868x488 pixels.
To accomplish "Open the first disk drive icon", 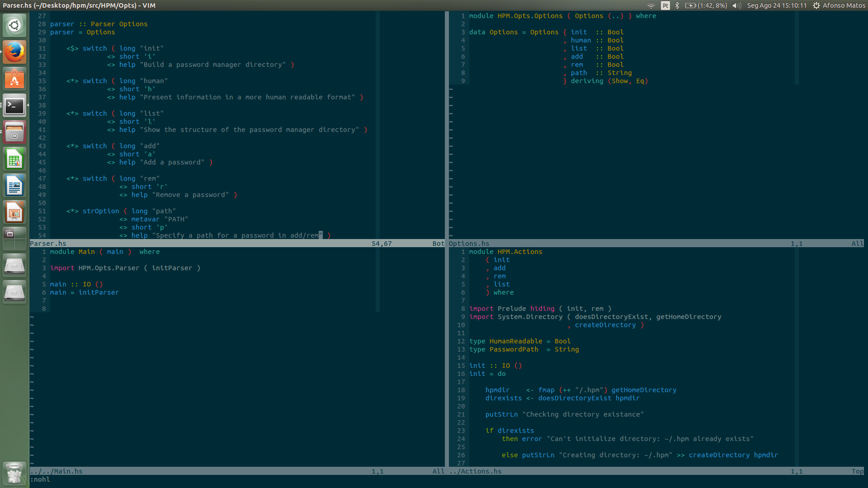I will point(14,266).
